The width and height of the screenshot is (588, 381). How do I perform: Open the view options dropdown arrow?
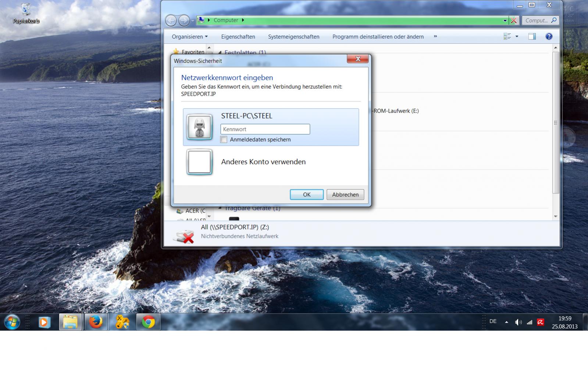tap(517, 36)
